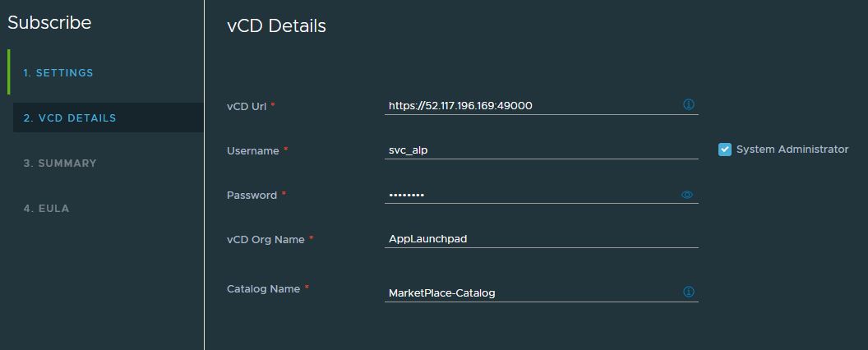Open the 3. Summary step
Screen dimensions: 868x350
pyautogui.click(x=60, y=163)
